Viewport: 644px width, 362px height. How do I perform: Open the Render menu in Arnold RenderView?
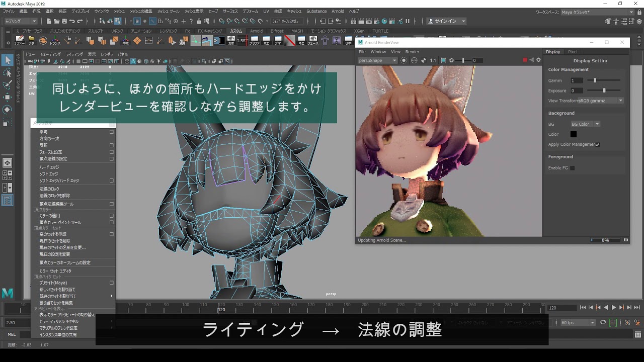(412, 52)
